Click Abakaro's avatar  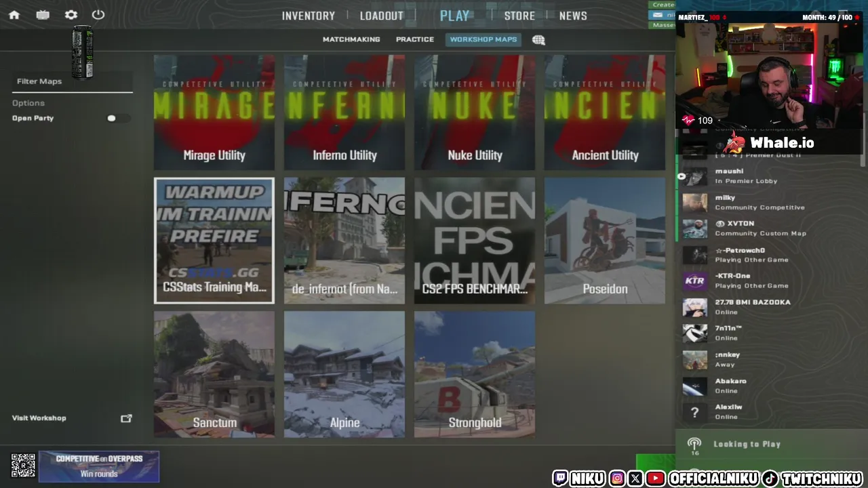[695, 386]
